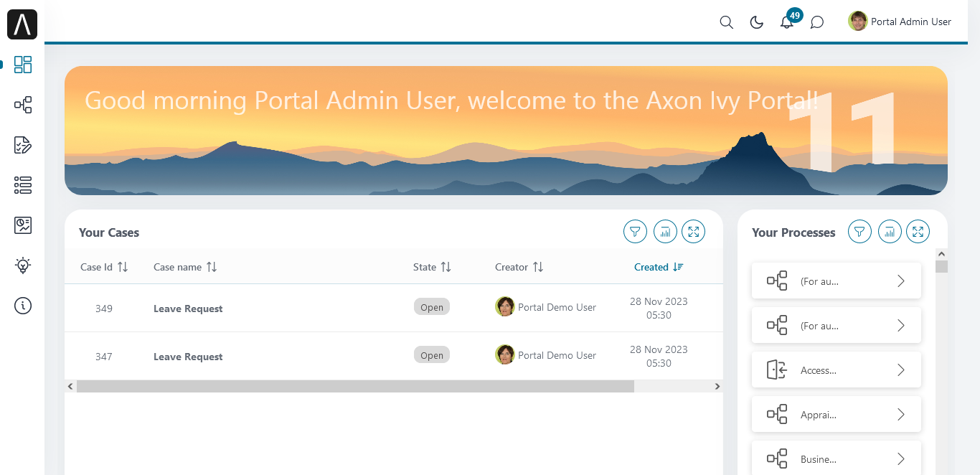Click case id 347
The height and width of the screenshot is (475, 980).
click(104, 357)
